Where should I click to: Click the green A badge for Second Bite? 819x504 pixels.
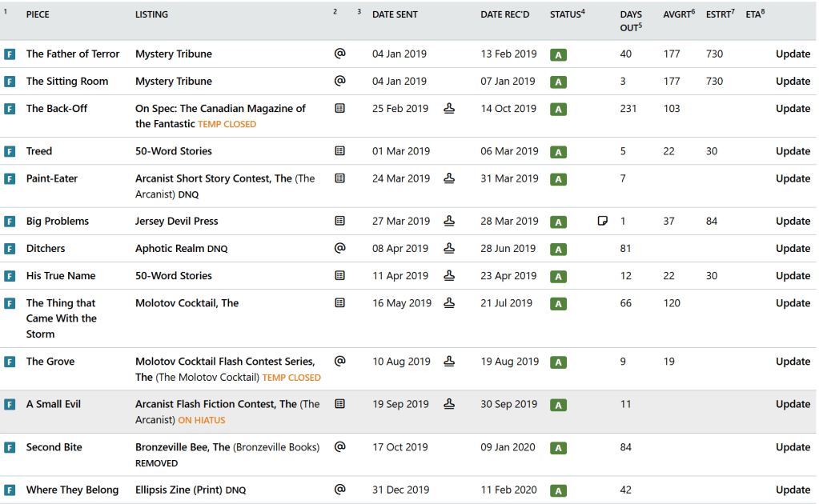tap(558, 448)
